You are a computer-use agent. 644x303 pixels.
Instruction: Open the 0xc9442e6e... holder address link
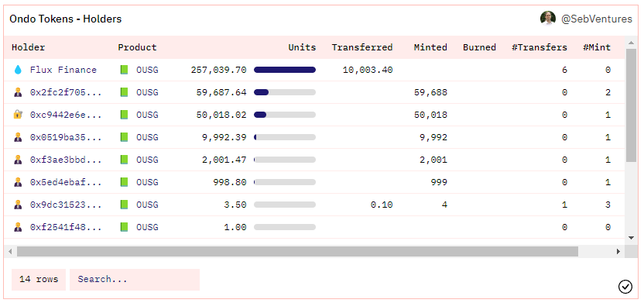(x=66, y=115)
